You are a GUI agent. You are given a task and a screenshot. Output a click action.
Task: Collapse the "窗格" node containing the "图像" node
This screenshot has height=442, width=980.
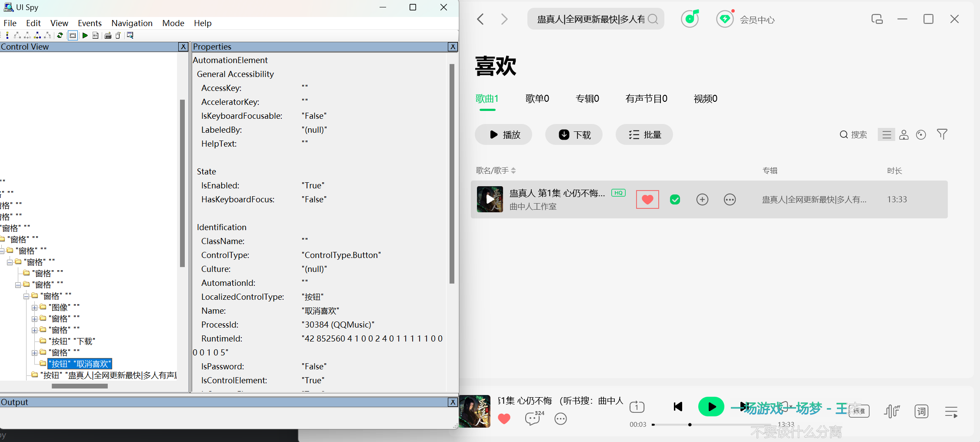click(26, 296)
